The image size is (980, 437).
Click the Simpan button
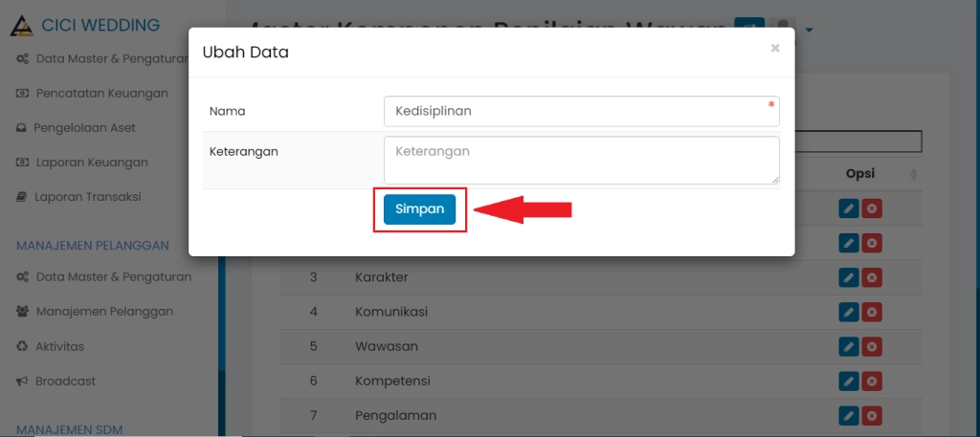[x=419, y=209]
